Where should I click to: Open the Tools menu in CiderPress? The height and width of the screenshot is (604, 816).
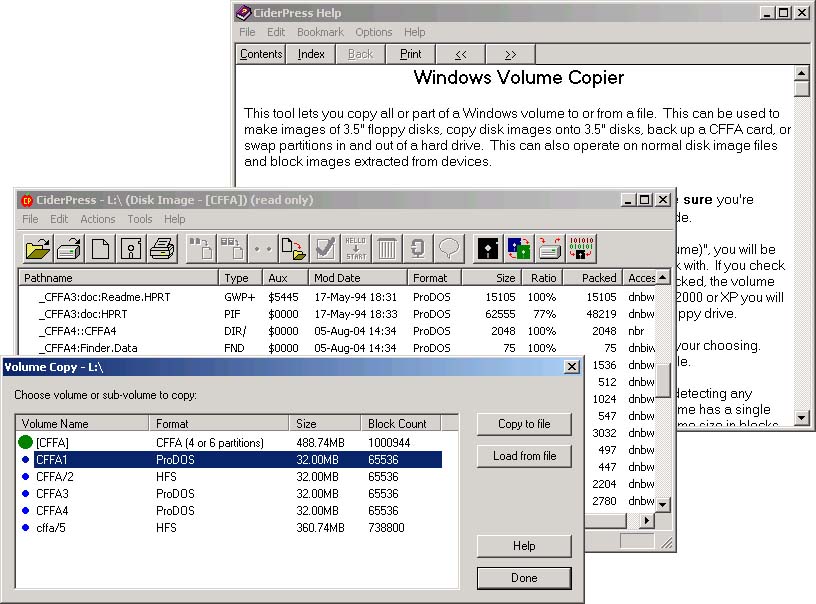coord(140,219)
